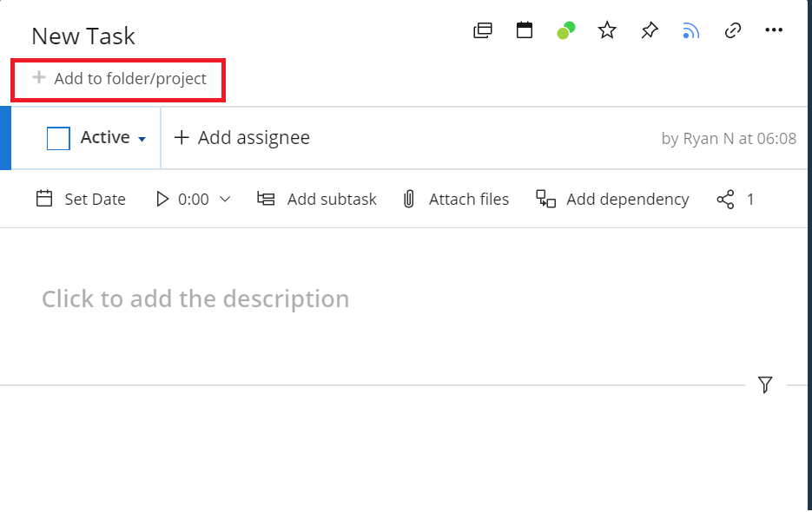Click Add subtask
Image resolution: width=812 pixels, height=512 pixels.
[x=317, y=200]
